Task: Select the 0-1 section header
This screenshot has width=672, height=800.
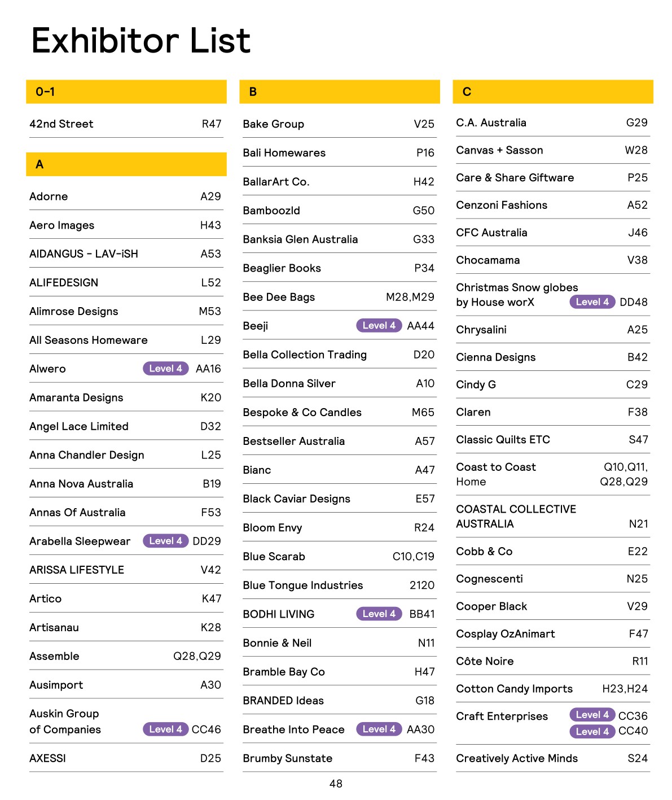Action: pos(126,91)
